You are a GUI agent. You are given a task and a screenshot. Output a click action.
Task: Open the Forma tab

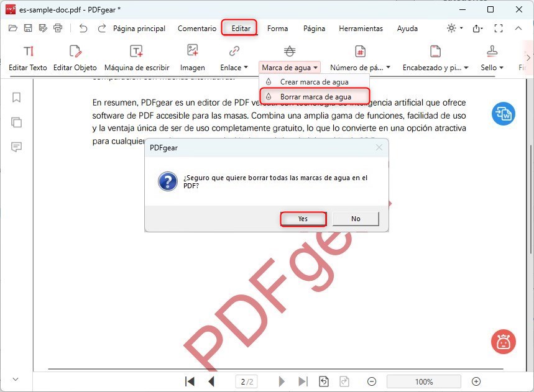point(277,29)
